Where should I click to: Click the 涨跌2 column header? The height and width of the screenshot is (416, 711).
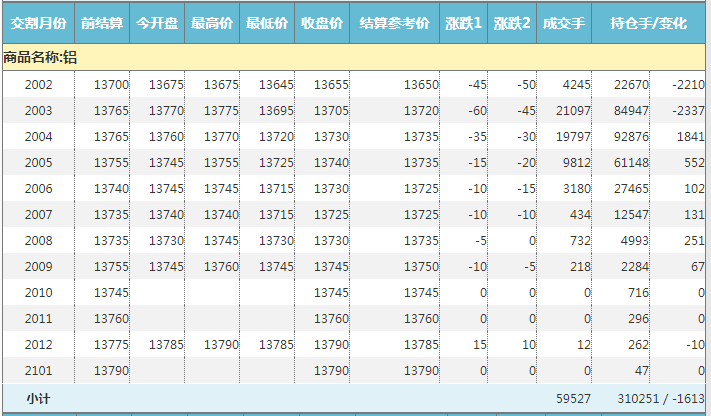512,22
